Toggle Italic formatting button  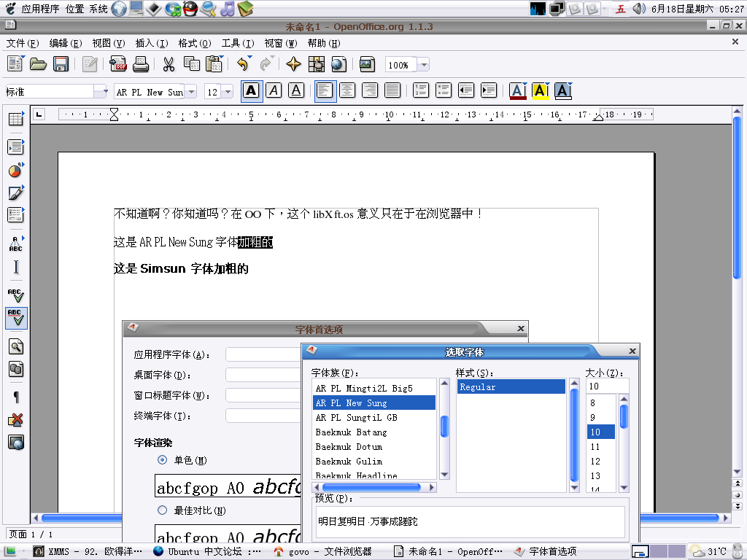274,90
